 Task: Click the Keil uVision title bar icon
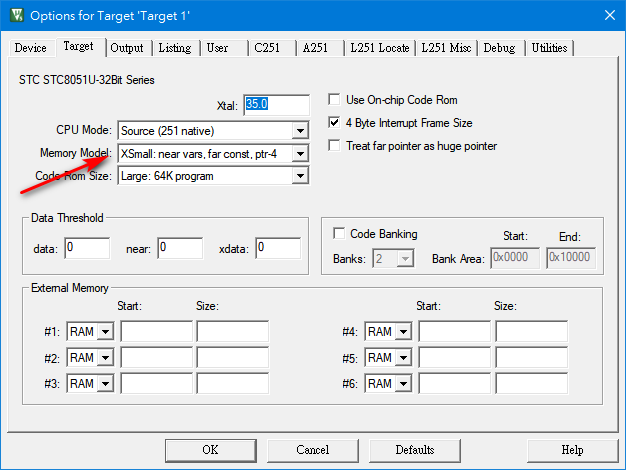click(x=17, y=15)
